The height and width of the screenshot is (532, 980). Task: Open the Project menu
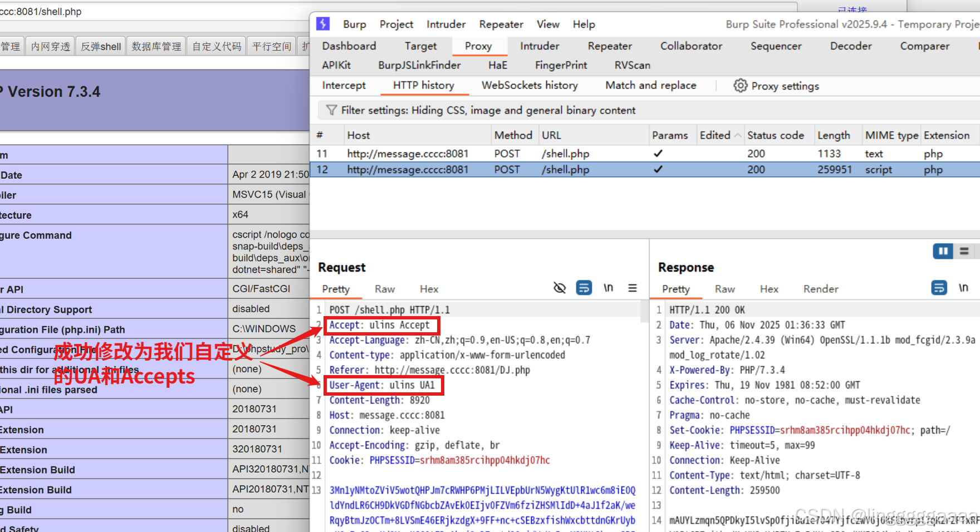point(396,24)
